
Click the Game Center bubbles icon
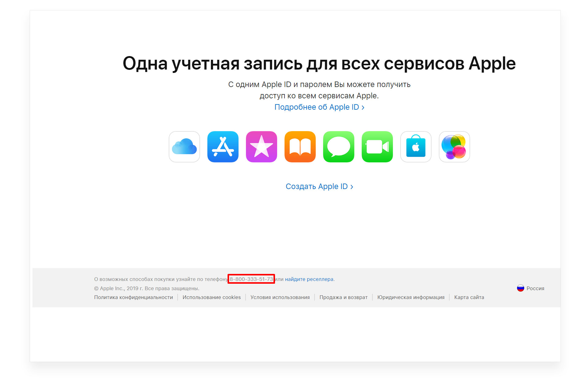tap(454, 147)
